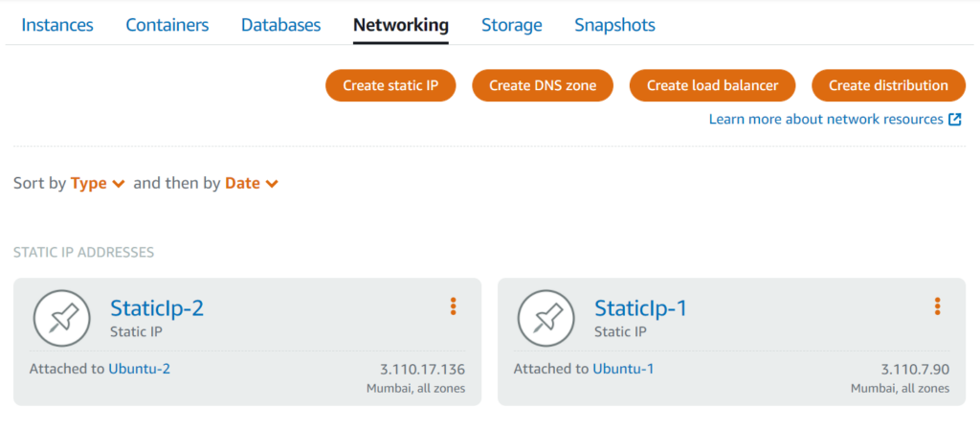980x430 pixels.
Task: Click the StaticIp-2 pin icon
Action: coord(62,319)
